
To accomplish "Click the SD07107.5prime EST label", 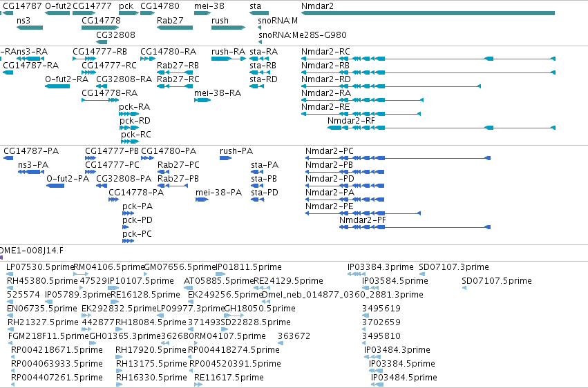I will 497,281.
